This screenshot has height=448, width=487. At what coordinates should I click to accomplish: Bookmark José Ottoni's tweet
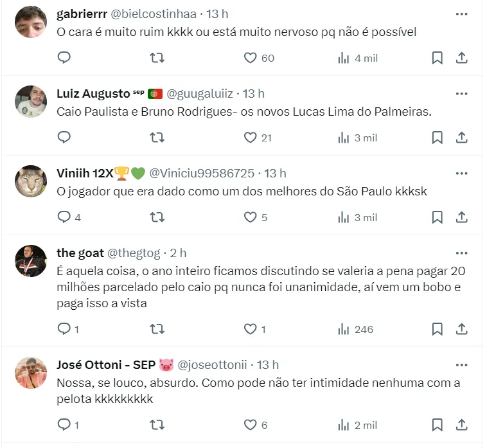tap(437, 425)
